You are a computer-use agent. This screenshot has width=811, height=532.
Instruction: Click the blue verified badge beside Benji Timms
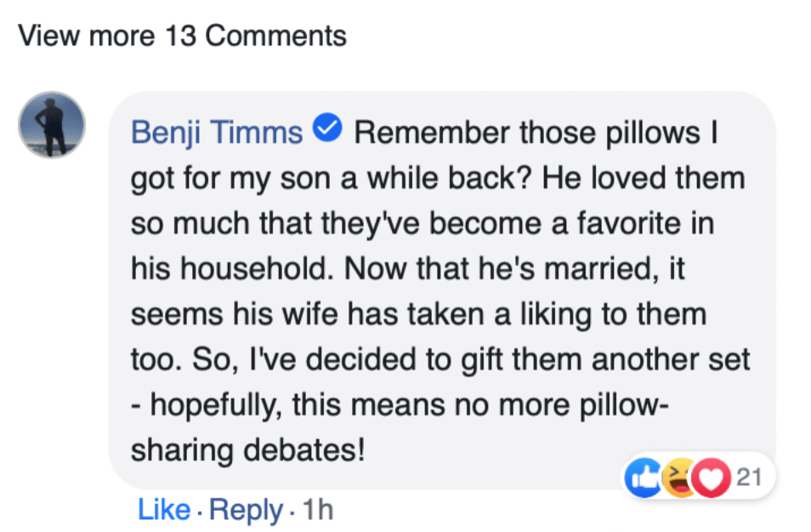[x=329, y=131]
